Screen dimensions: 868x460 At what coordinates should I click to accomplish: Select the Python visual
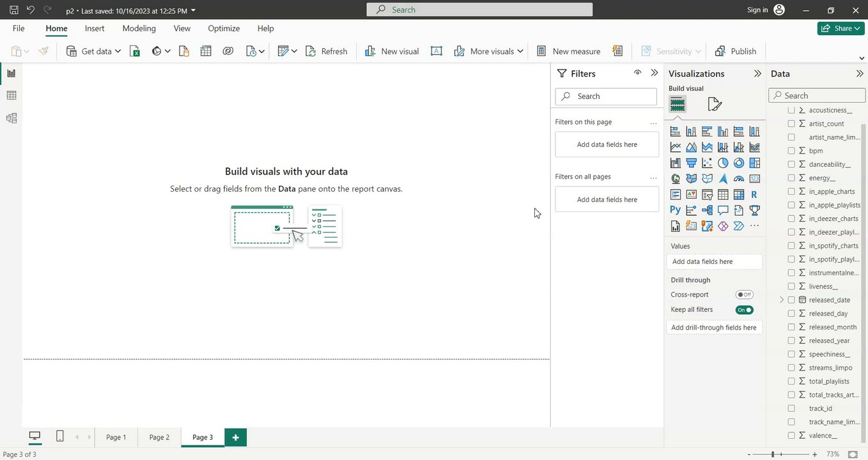(675, 210)
